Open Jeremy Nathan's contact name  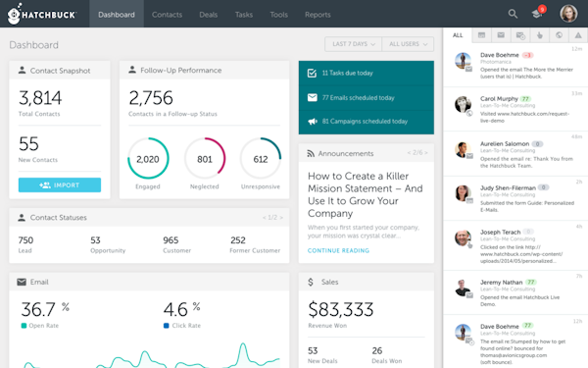pyautogui.click(x=502, y=282)
